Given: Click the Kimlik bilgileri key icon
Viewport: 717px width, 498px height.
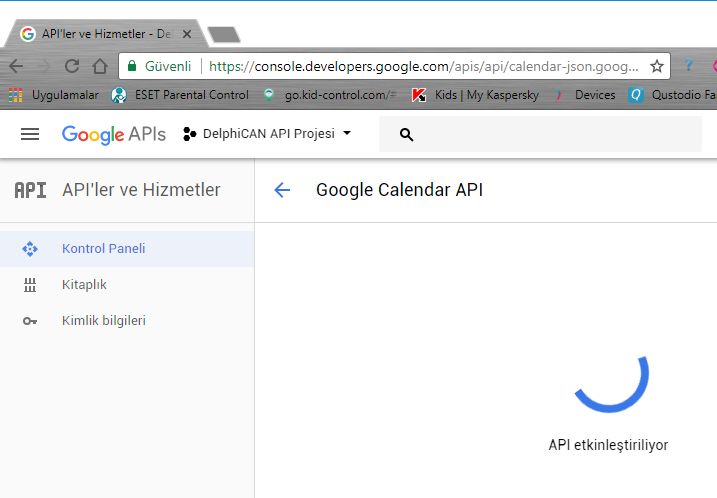Looking at the screenshot, I should [x=30, y=321].
